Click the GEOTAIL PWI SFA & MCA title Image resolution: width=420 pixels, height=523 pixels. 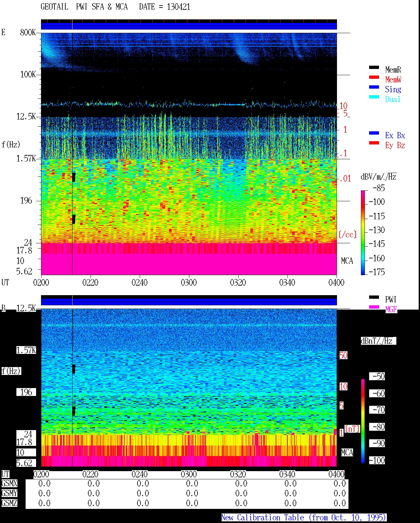84,7
